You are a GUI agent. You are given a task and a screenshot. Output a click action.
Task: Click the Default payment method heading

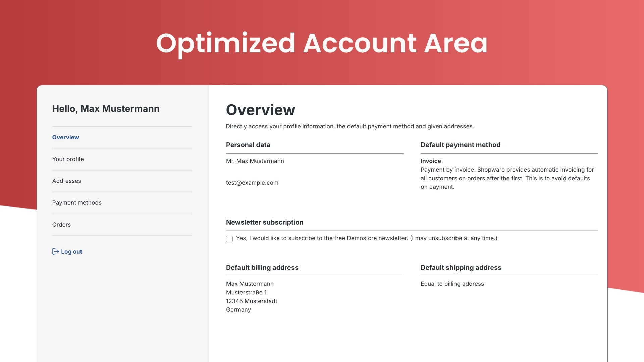[x=461, y=145]
